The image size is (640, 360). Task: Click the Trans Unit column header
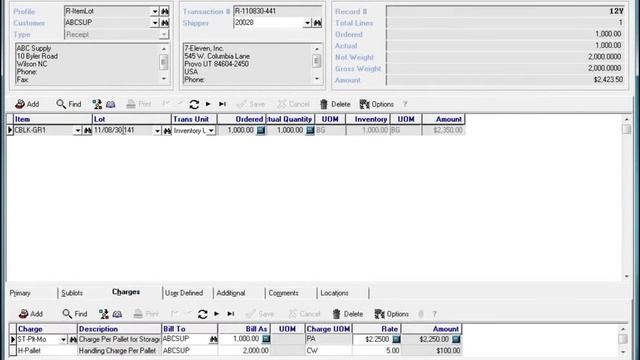(194, 119)
